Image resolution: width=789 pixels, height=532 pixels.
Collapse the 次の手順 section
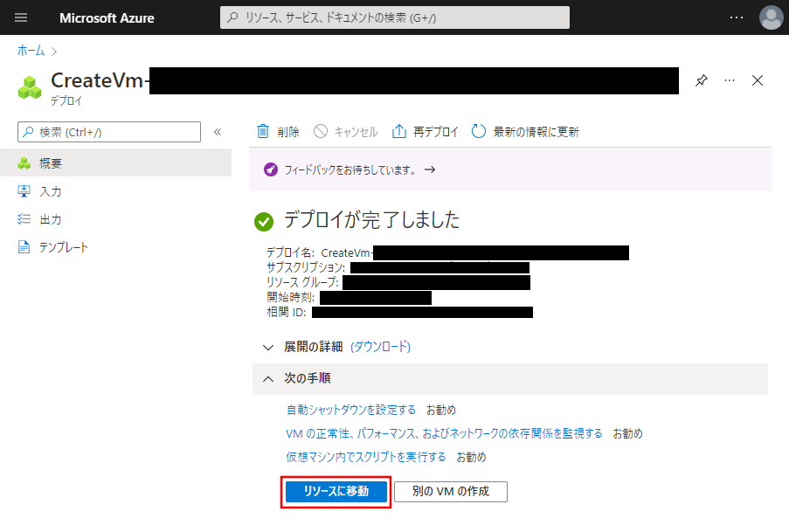point(510,378)
